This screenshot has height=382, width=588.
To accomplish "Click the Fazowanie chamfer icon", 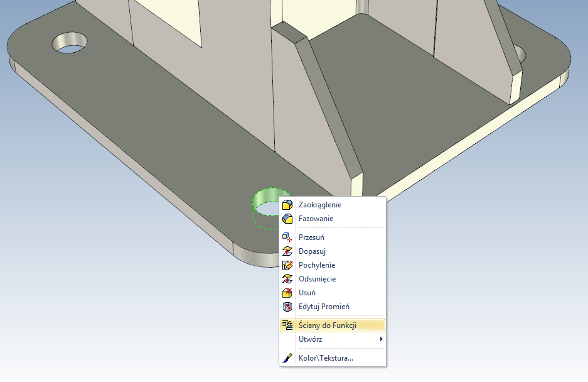I will [x=287, y=219].
